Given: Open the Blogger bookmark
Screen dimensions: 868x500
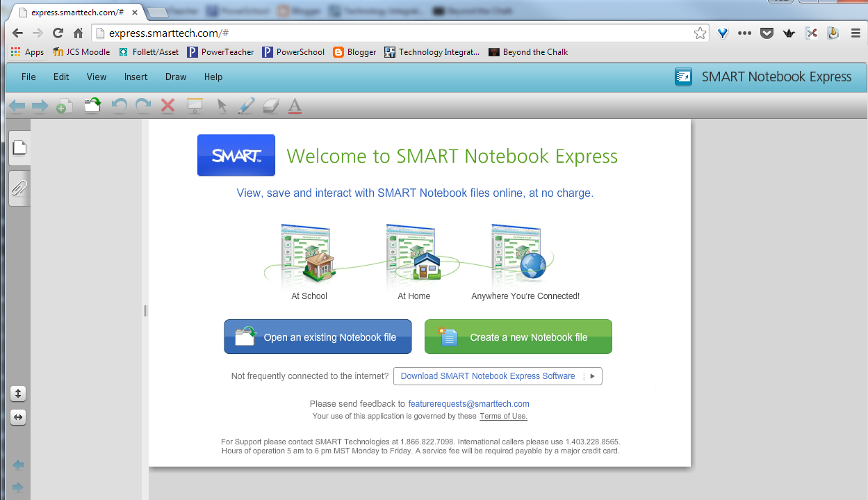Looking at the screenshot, I should [354, 52].
